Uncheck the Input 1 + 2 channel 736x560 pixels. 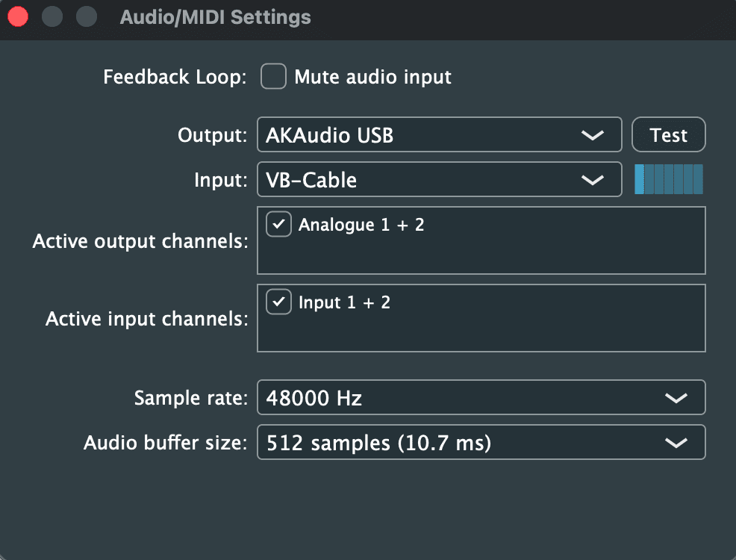click(279, 302)
